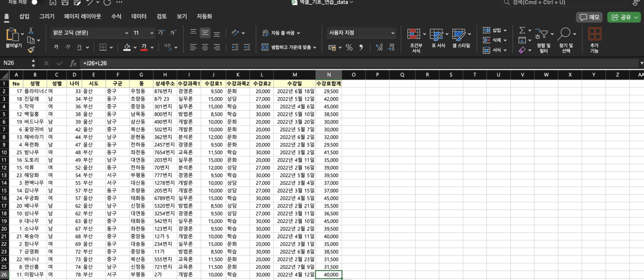This screenshot has height=280, width=644.
Task: Switch to the 수식 (Formulas) tab
Action: [x=116, y=16]
